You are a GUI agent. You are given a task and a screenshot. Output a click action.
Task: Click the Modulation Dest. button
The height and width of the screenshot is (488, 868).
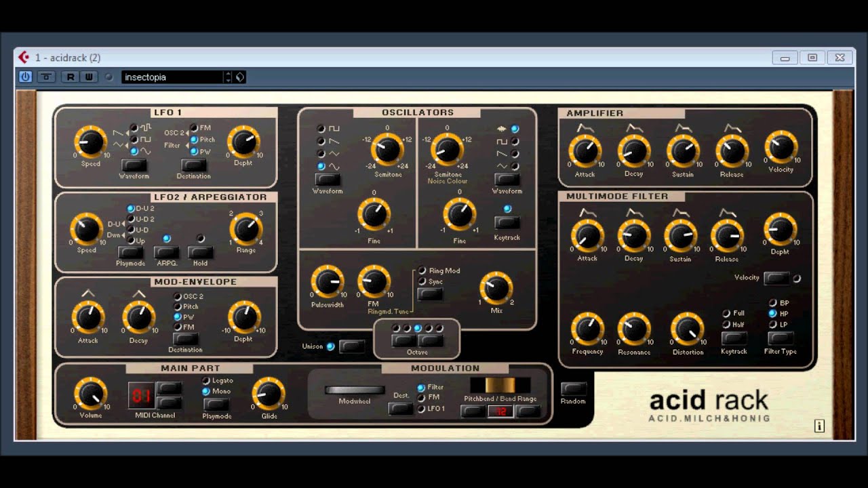[x=401, y=409]
